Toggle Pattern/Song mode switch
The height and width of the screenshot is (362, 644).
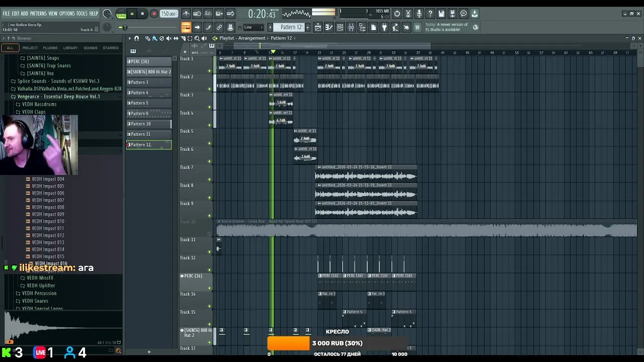point(121,14)
